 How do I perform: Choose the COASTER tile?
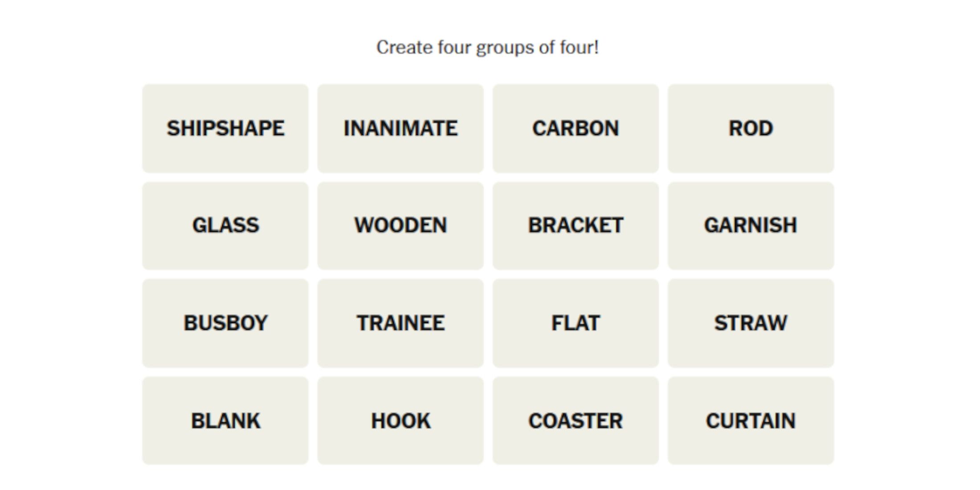(x=576, y=421)
